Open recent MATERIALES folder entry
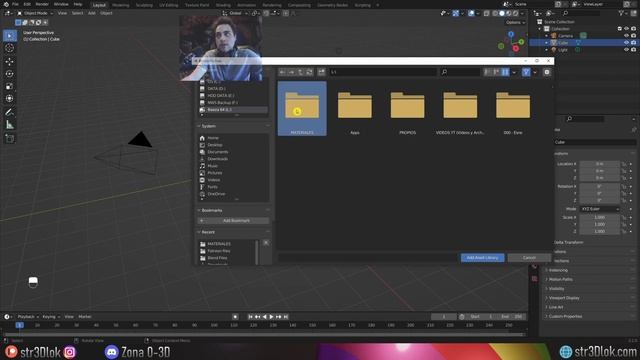Image resolution: width=640 pixels, height=360 pixels. 219,244
